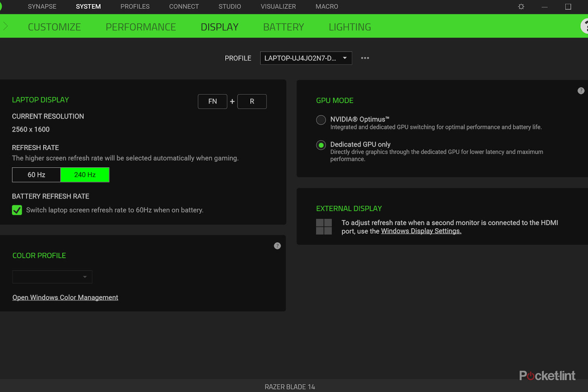Click the FN shortcut key box

(212, 101)
